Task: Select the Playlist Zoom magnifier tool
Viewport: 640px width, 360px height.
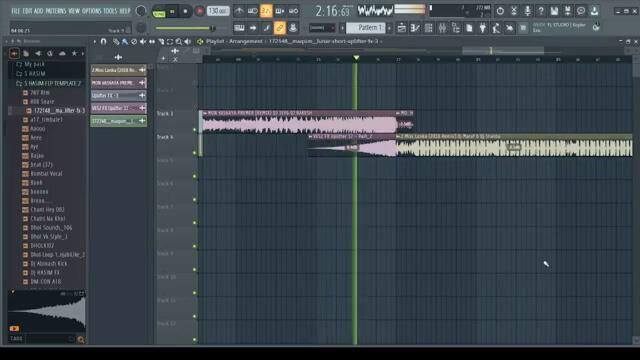Action: [x=179, y=41]
